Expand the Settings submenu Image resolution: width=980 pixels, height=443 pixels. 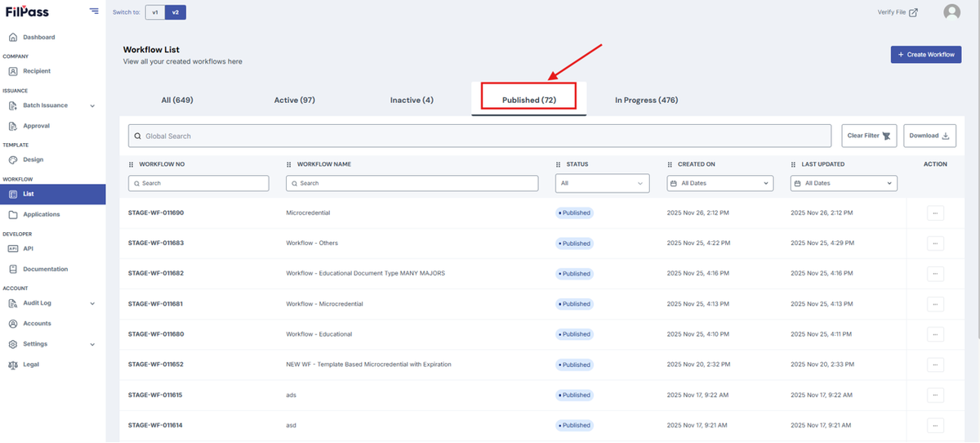92,344
